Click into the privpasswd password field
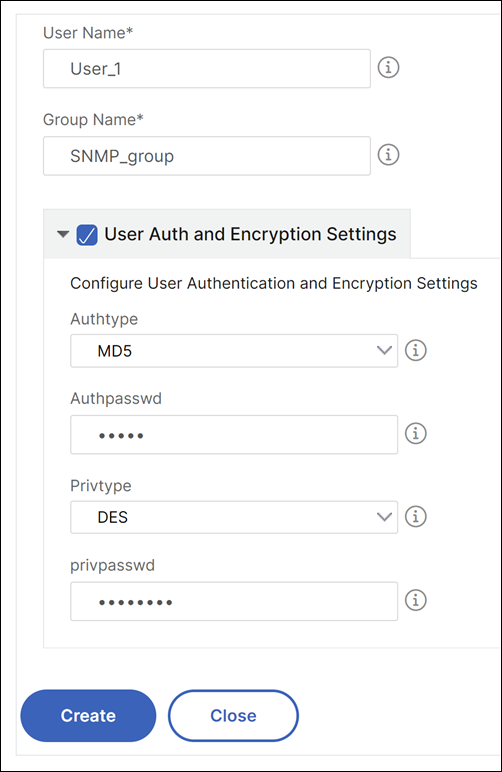This screenshot has width=502, height=772. pyautogui.click(x=234, y=601)
